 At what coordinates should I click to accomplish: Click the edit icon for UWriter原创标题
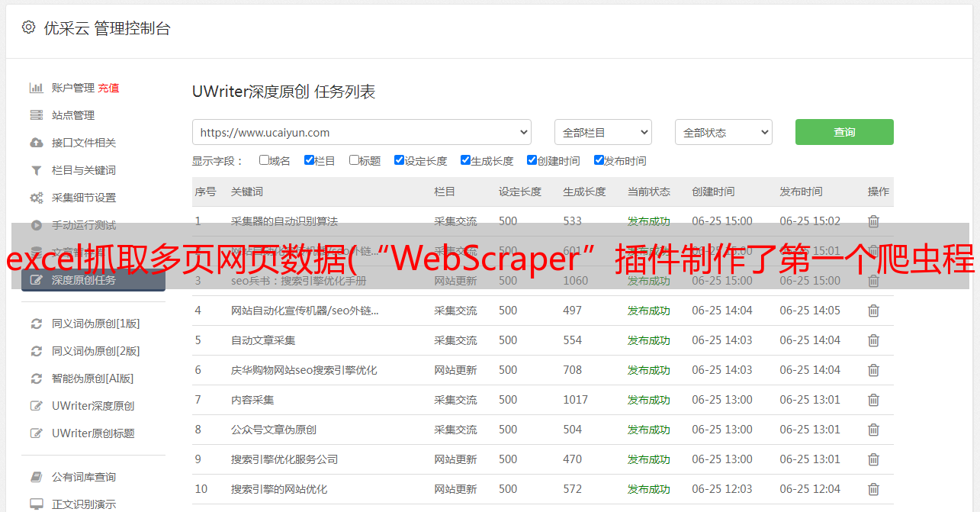(36, 433)
